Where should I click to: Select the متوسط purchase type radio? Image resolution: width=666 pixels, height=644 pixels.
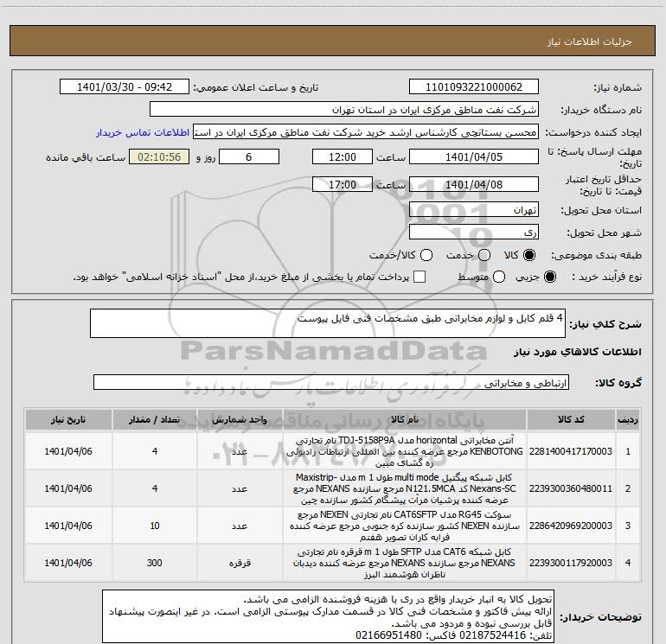[499, 277]
